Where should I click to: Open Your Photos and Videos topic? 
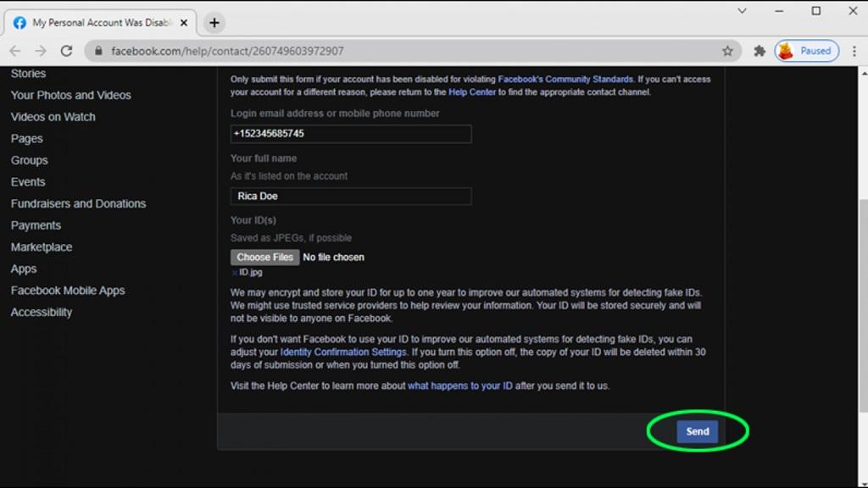71,95
